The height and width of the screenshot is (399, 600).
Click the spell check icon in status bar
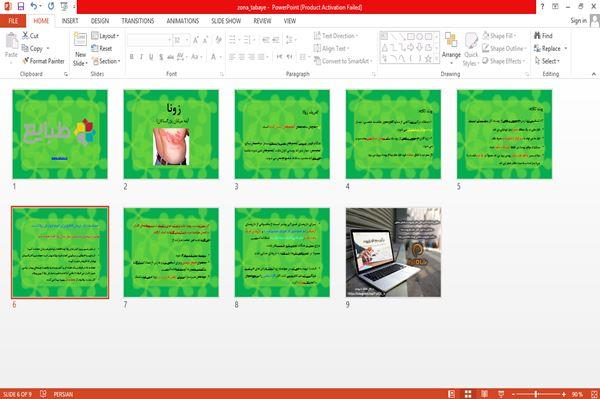(43, 394)
